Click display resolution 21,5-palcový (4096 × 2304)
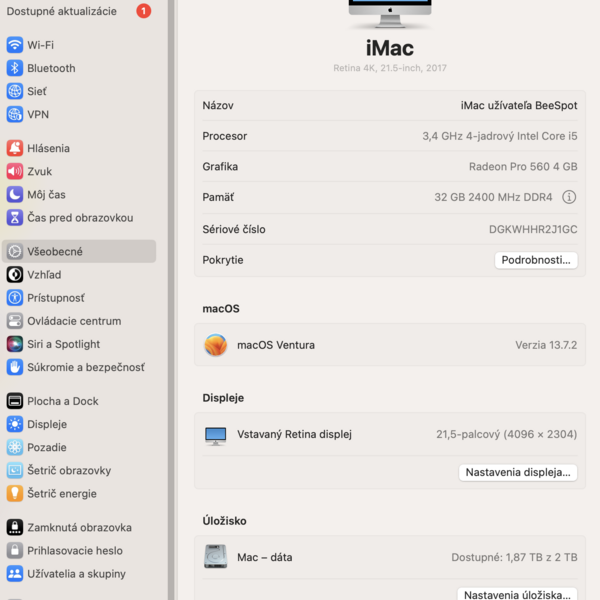Screen dimensions: 600x600 click(507, 434)
